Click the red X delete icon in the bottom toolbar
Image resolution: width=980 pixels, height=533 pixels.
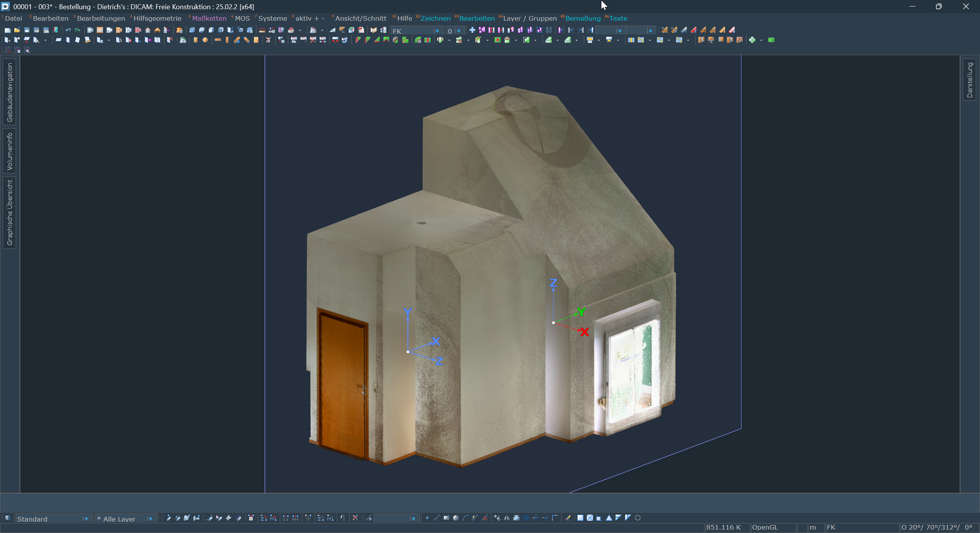[x=355, y=518]
